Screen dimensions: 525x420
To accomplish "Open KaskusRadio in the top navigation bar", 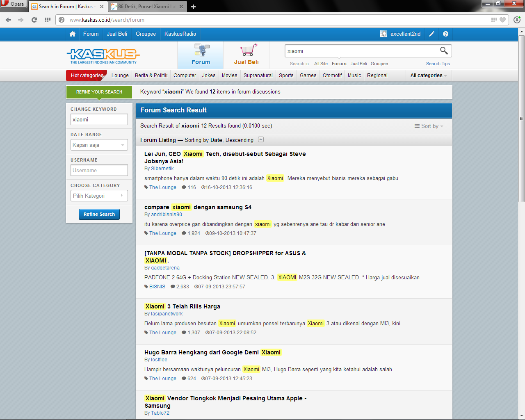I will pyautogui.click(x=180, y=34).
